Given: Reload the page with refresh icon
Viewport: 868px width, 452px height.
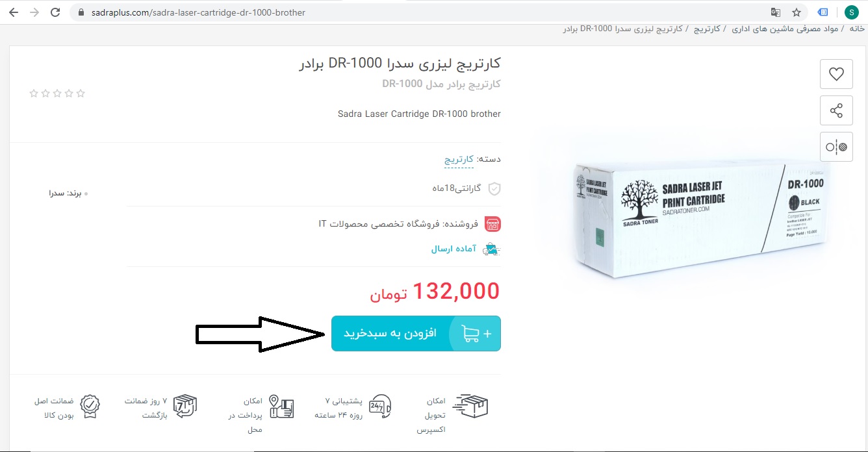Looking at the screenshot, I should coord(55,12).
